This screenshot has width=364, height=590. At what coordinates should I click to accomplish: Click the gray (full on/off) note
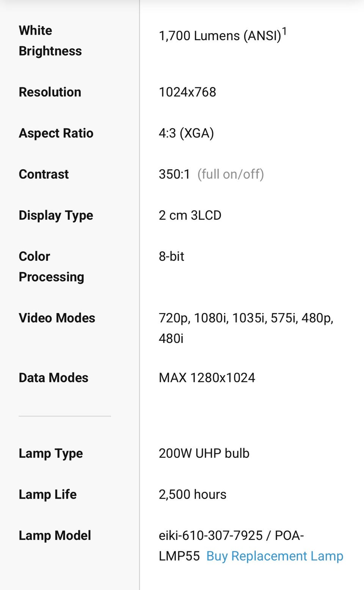(x=231, y=174)
